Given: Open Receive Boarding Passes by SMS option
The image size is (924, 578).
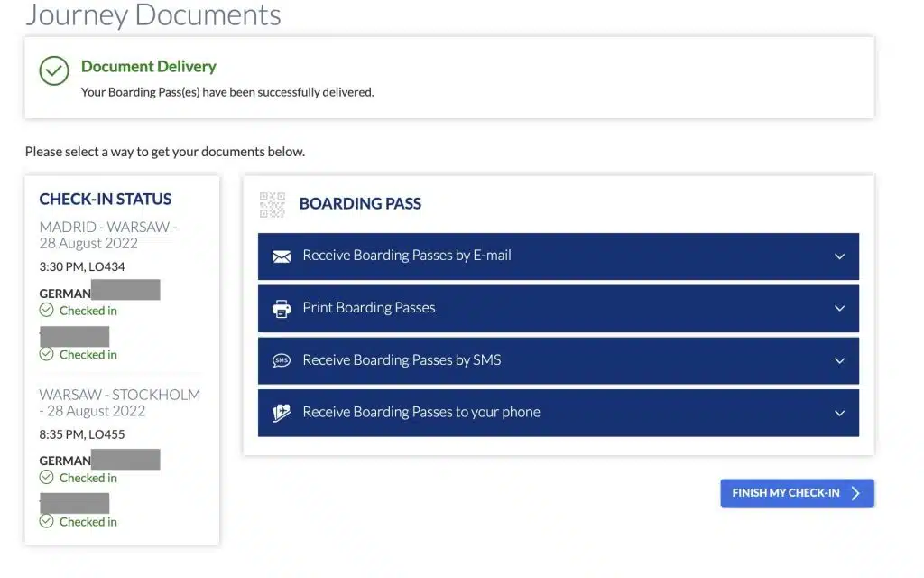Looking at the screenshot, I should [x=558, y=361].
